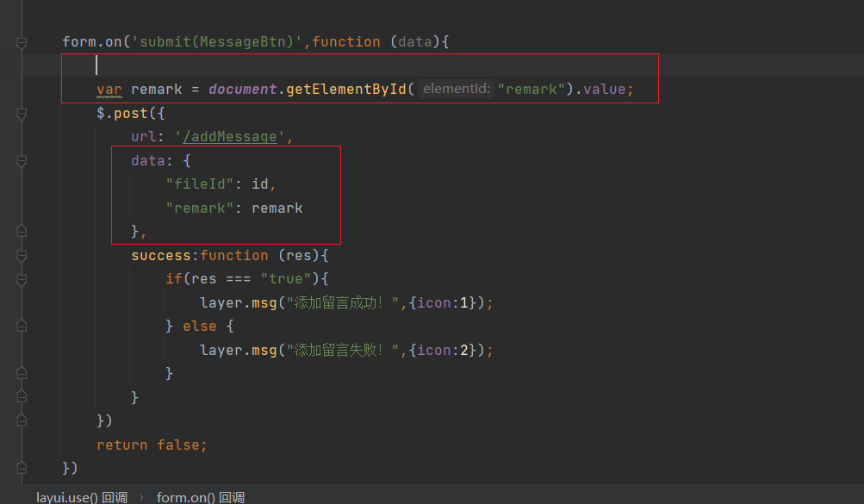Click the return false; statement
This screenshot has height=504, width=864.
pyautogui.click(x=152, y=445)
